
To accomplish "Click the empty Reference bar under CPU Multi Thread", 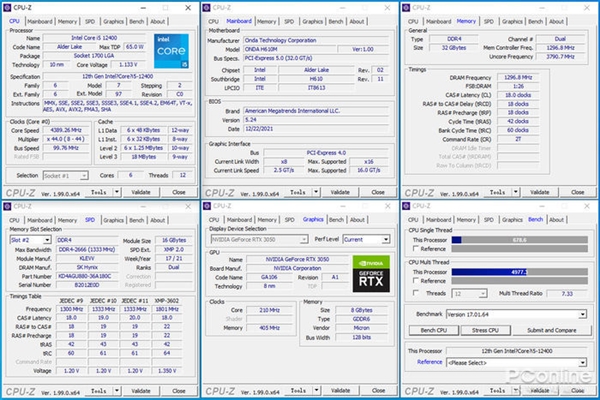I will coord(520,281).
